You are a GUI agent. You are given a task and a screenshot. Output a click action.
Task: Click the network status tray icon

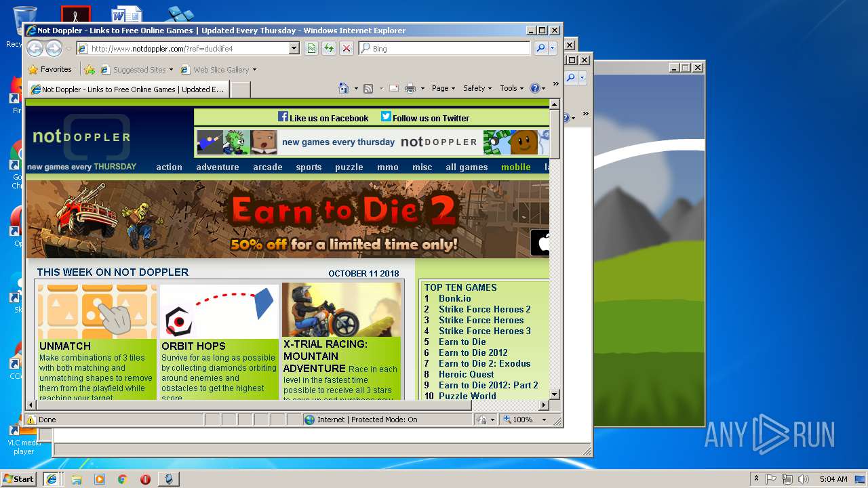coord(787,479)
